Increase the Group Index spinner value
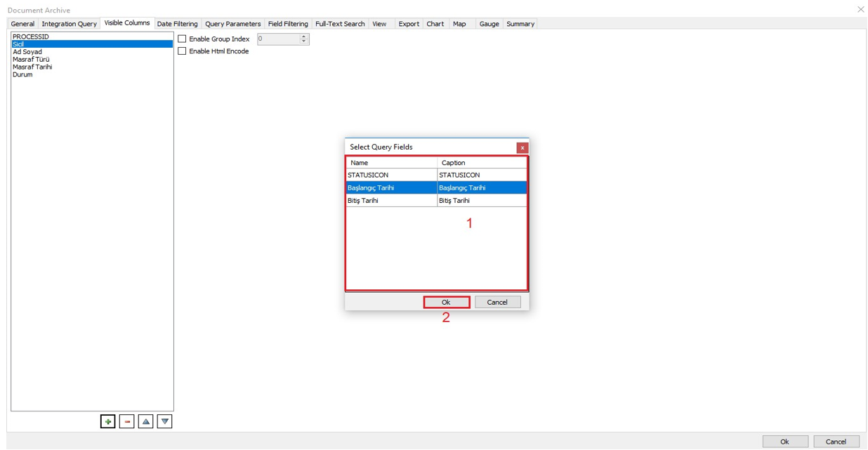The image size is (868, 450). (x=304, y=37)
